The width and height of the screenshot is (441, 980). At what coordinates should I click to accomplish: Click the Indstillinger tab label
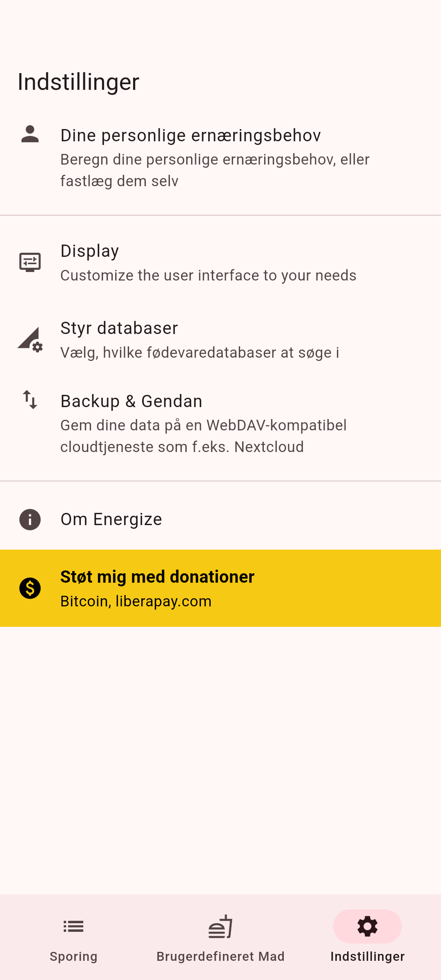(367, 957)
